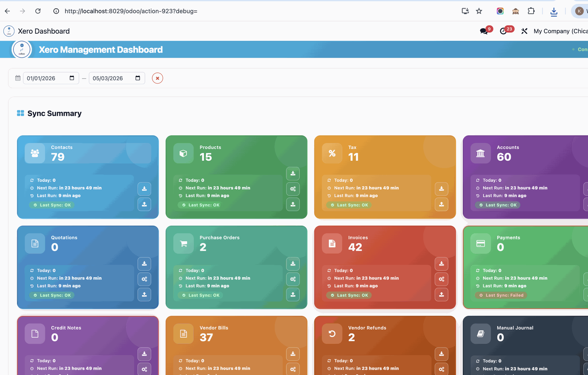The height and width of the screenshot is (375, 588).
Task: Click Invoices card export upload icon
Action: (441, 294)
